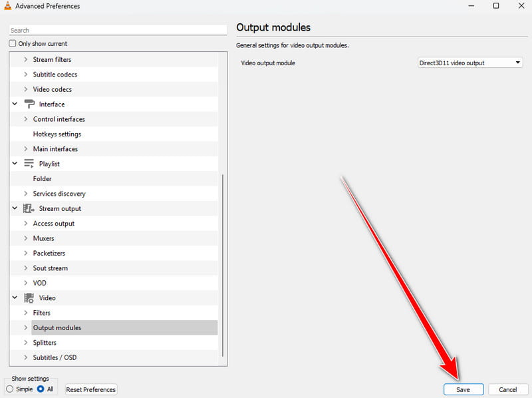Select the All settings radio button
This screenshot has width=532, height=398.
tap(41, 389)
